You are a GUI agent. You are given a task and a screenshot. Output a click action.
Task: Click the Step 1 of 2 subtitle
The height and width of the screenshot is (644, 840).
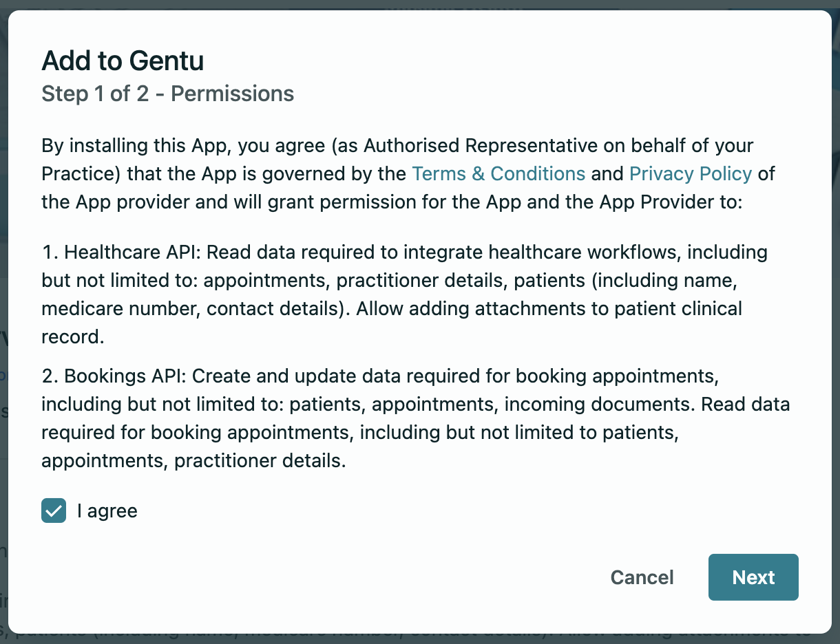pos(167,94)
